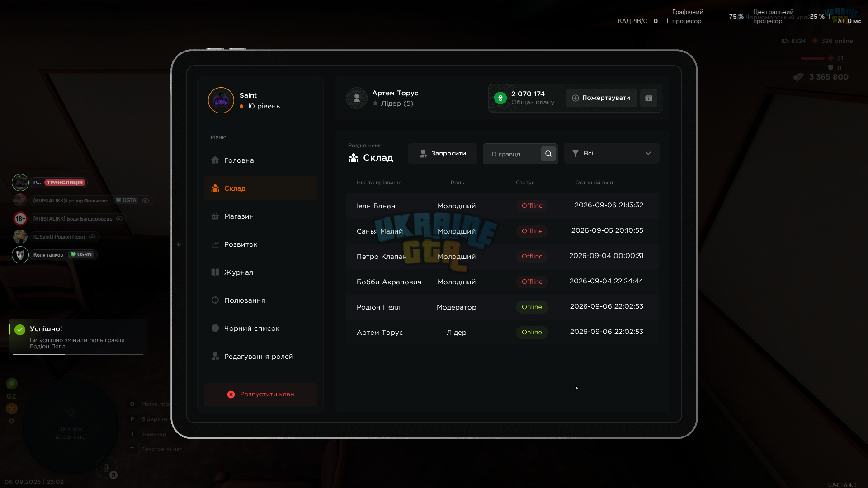The image size is (868, 488).
Task: Open the Всі filter dropdown
Action: point(611,154)
